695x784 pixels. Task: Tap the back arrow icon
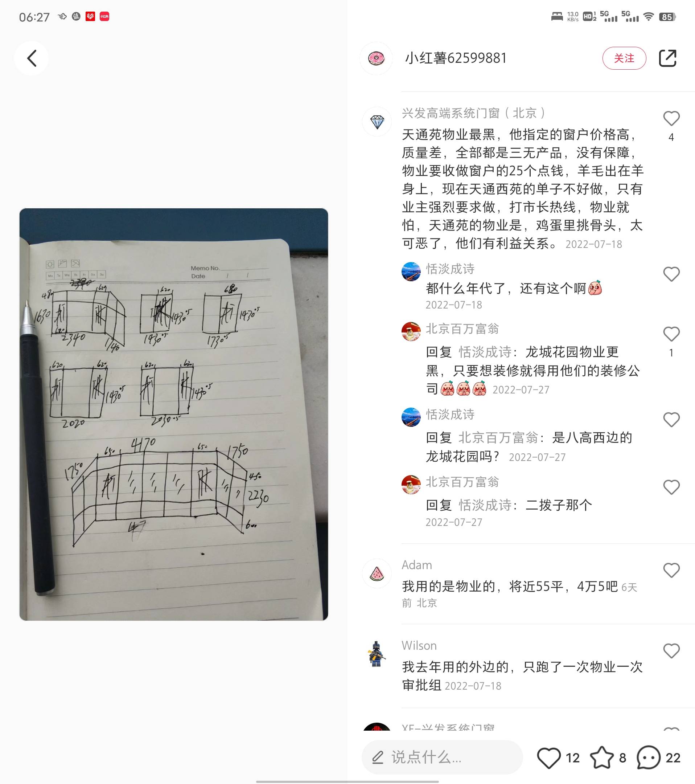tap(32, 58)
